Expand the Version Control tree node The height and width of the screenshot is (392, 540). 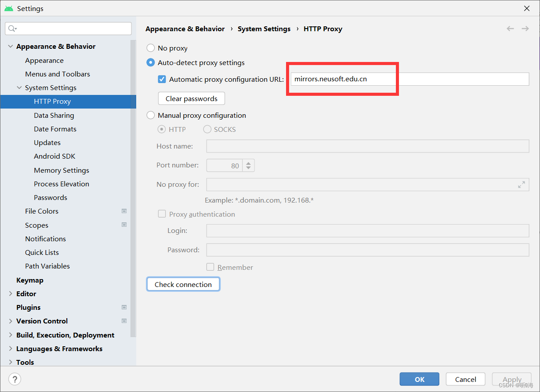tap(11, 321)
